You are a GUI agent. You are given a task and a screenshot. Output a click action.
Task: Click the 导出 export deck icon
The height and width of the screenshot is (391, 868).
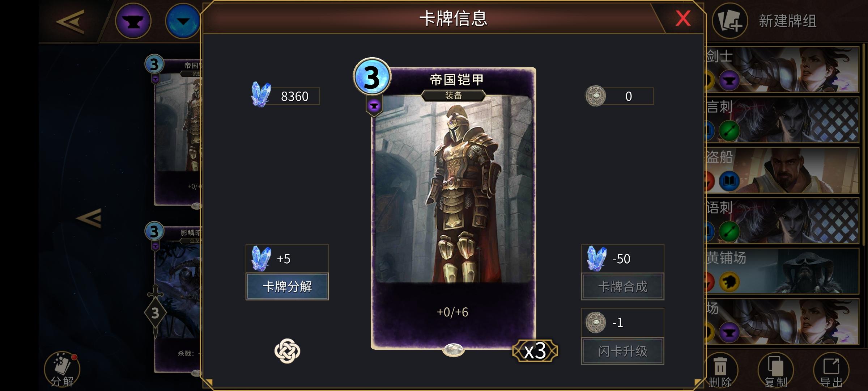[831, 371]
